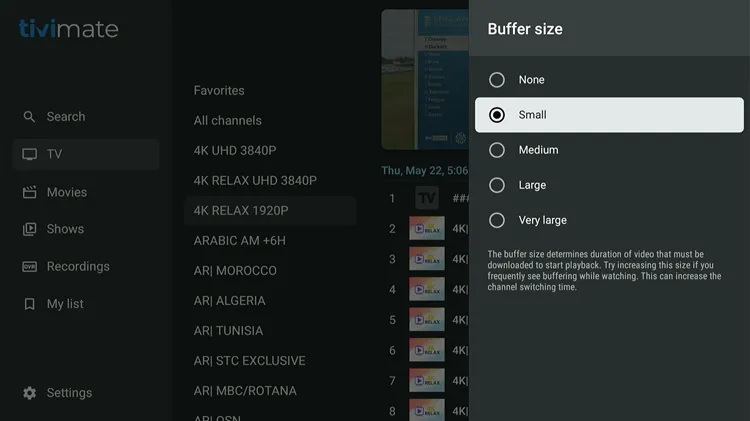Click the Settings gear icon

29,393
